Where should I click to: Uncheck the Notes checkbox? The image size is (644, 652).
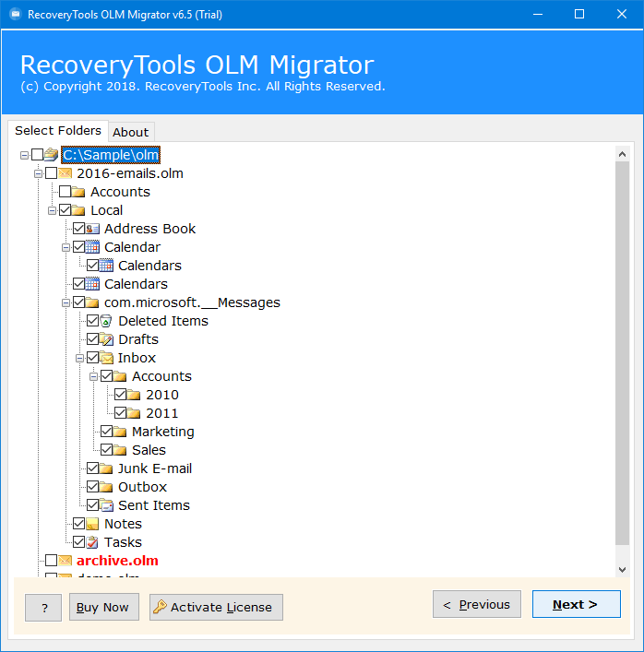point(78,524)
